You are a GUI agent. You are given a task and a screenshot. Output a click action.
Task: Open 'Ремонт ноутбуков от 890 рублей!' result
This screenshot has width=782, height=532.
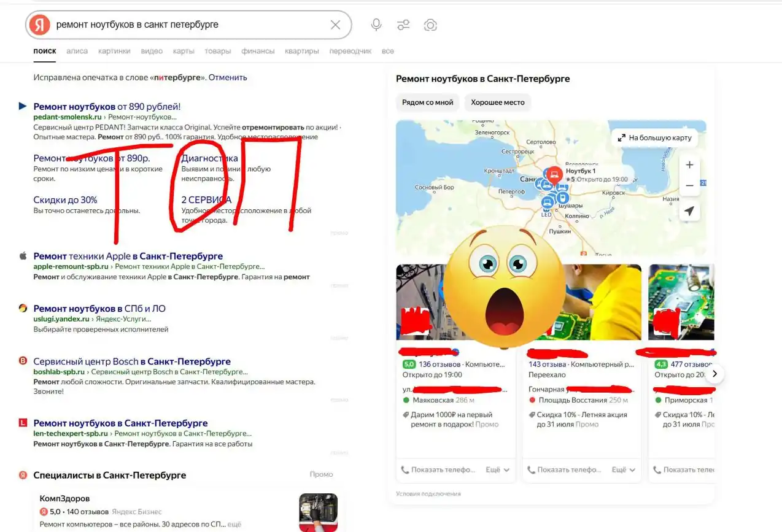coord(107,107)
